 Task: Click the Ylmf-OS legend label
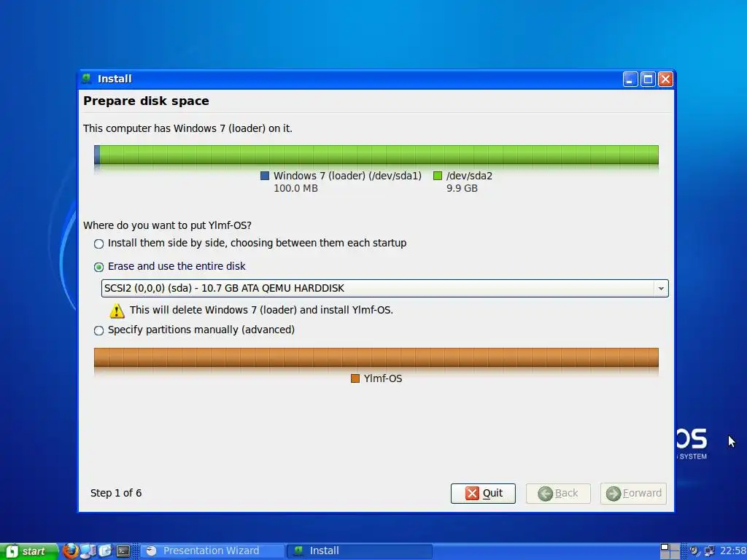pos(383,378)
